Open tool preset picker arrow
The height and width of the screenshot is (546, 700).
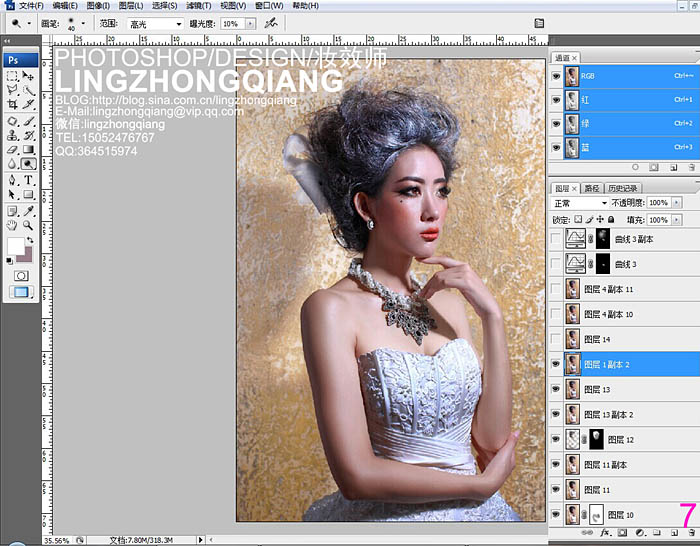click(29, 23)
